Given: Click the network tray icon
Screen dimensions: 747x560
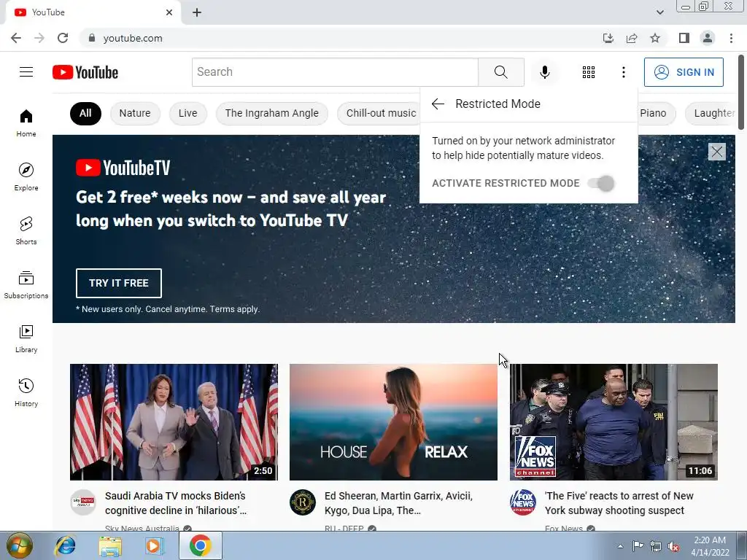Looking at the screenshot, I should (656, 546).
